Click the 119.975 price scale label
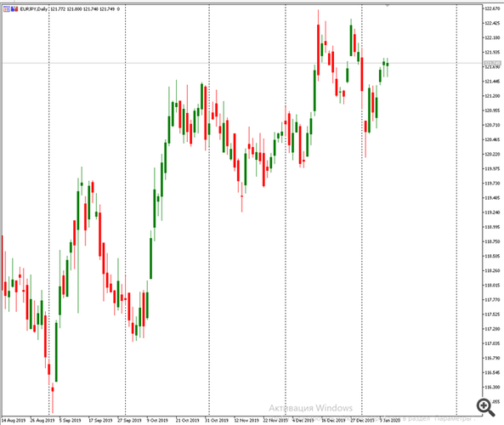This screenshot has width=504, height=425. click(492, 169)
